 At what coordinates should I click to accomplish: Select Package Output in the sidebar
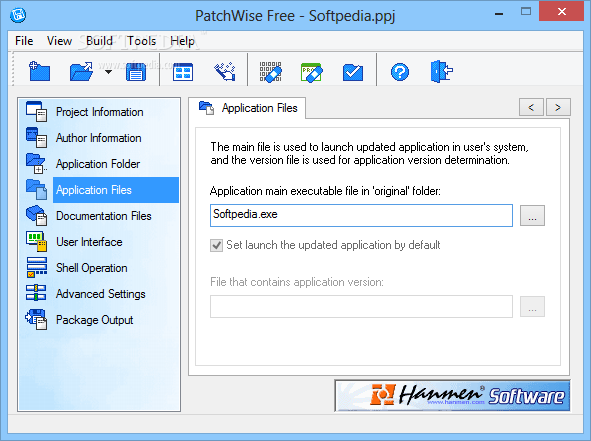95,320
